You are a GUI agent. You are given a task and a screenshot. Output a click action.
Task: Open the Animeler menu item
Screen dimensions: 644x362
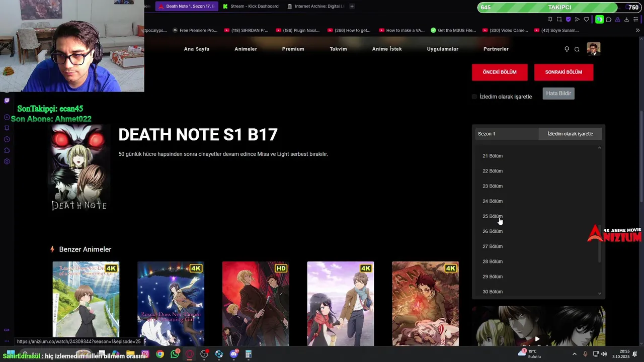click(x=246, y=49)
